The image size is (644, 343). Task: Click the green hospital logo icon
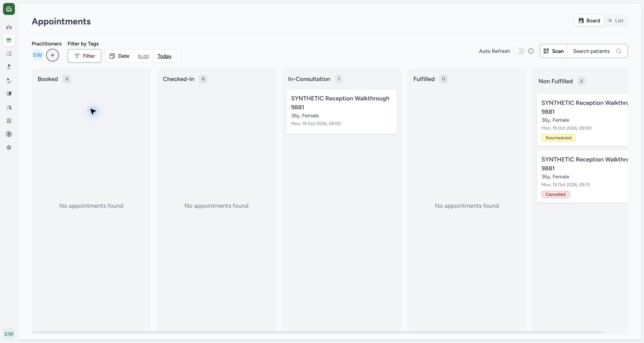(x=9, y=9)
